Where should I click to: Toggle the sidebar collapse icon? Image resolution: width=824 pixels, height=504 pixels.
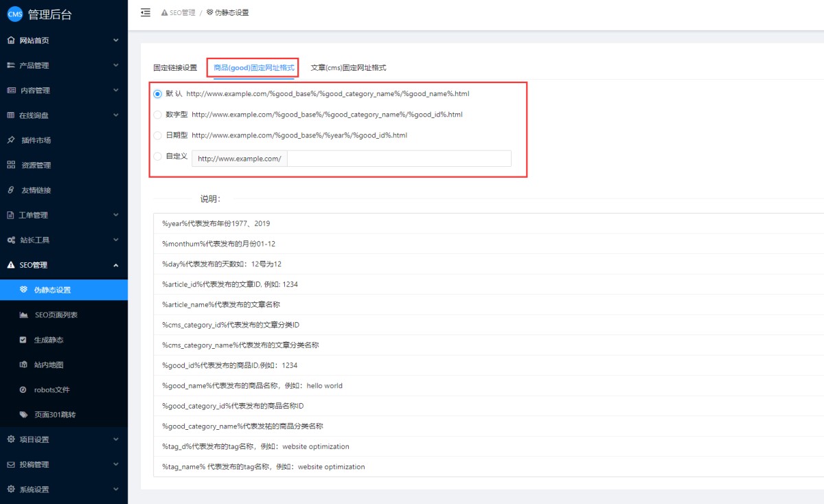146,12
